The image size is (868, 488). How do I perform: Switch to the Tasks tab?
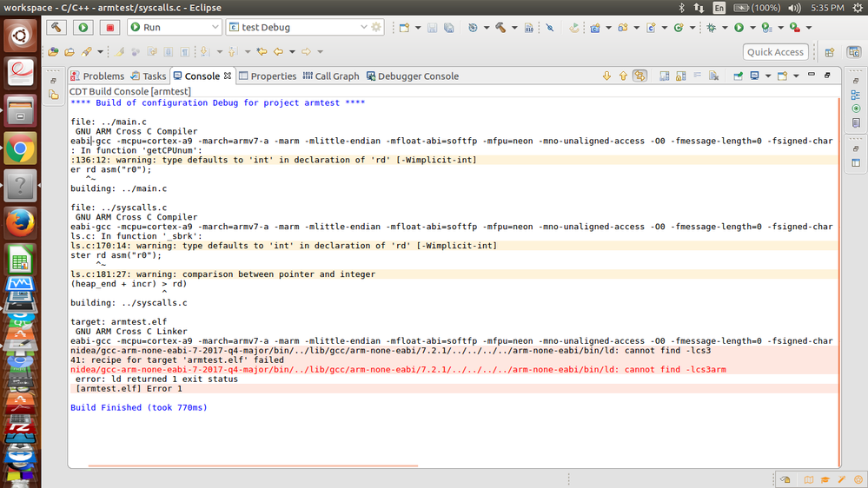[149, 76]
